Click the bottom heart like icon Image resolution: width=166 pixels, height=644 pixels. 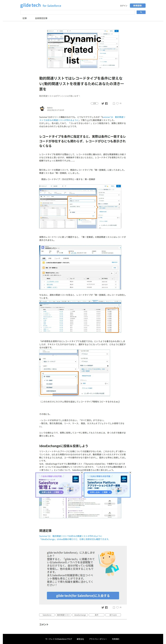pyautogui.click(x=117, y=607)
